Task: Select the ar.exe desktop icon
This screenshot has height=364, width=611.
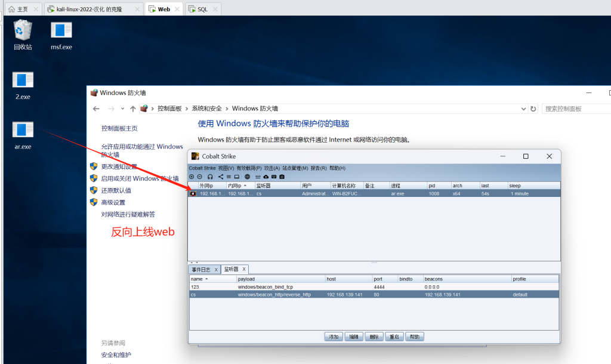Action: [x=23, y=135]
